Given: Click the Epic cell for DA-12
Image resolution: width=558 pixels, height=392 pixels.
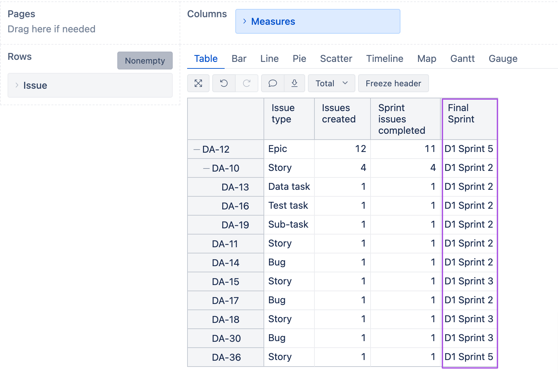Looking at the screenshot, I should pyautogui.click(x=289, y=149).
